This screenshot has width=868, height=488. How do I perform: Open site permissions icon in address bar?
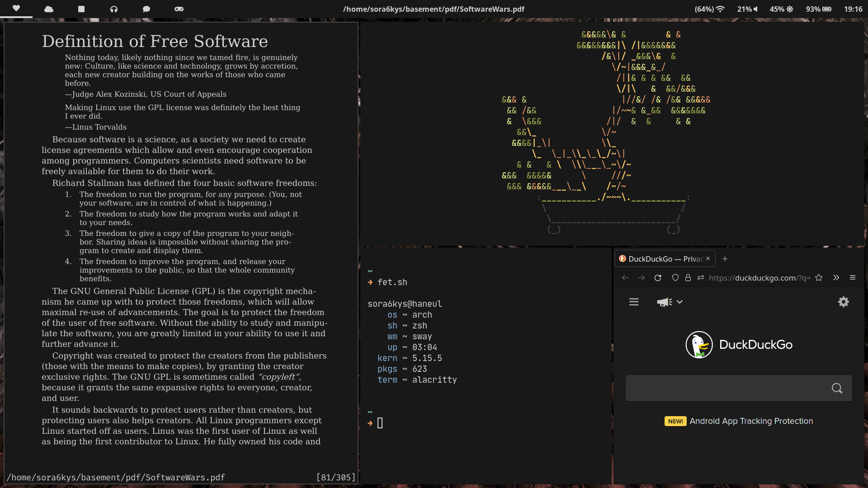tap(700, 278)
